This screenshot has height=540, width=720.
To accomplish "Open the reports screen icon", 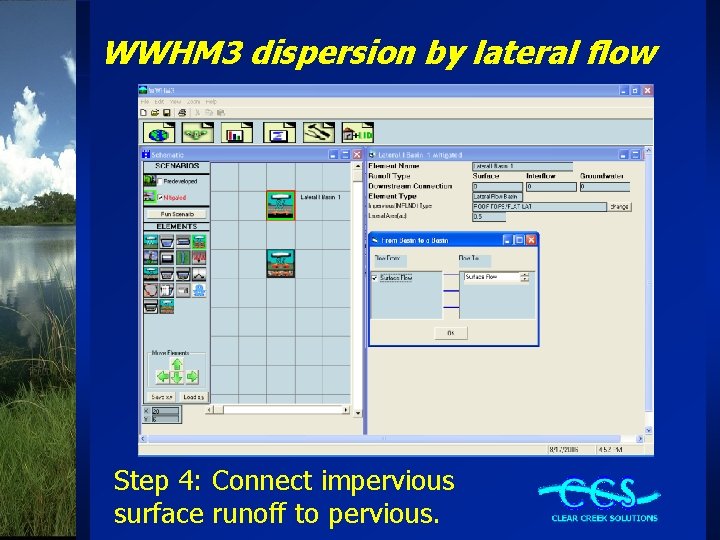I will (279, 133).
